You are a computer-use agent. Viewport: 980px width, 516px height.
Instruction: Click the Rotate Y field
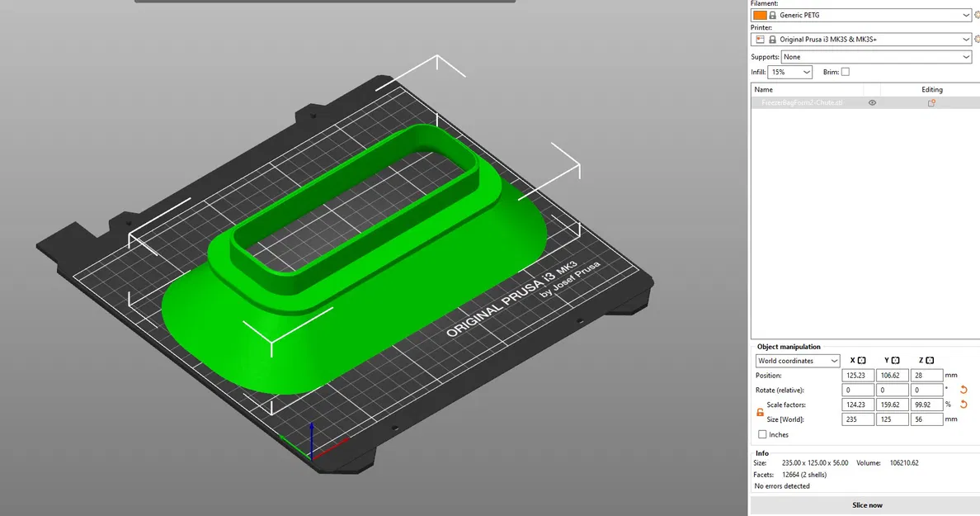pos(892,390)
